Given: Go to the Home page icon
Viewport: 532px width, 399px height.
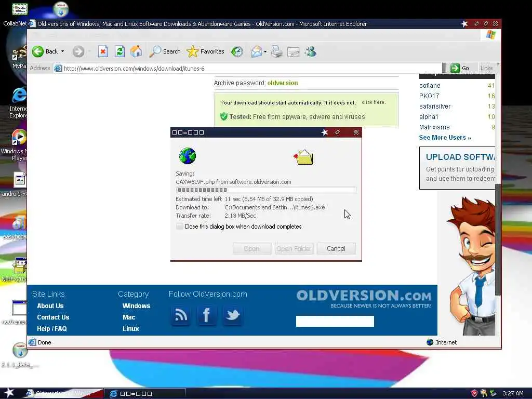Looking at the screenshot, I should pyautogui.click(x=136, y=51).
